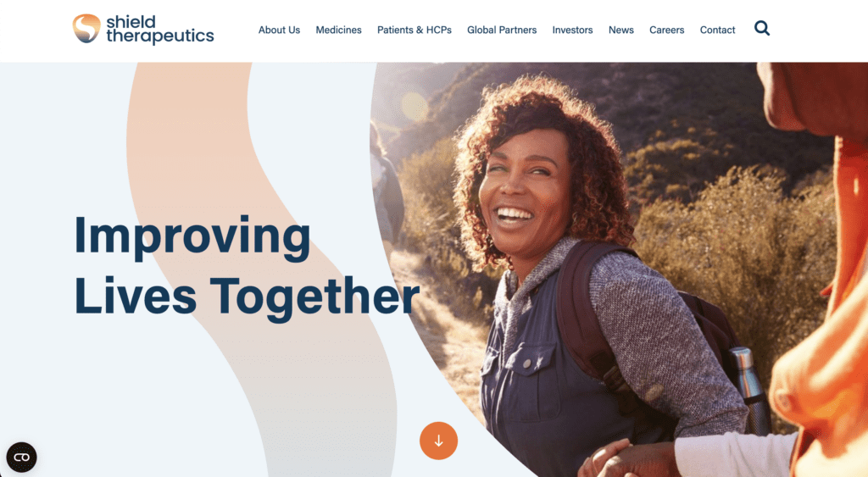Screen dimensions: 868x477
Task: Open the Contact page link
Action: [717, 30]
